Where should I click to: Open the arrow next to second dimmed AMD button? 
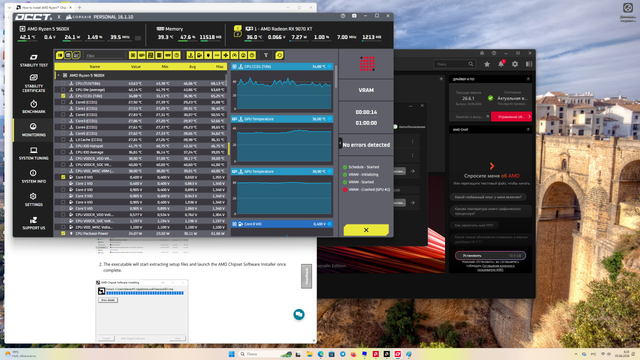(413, 202)
